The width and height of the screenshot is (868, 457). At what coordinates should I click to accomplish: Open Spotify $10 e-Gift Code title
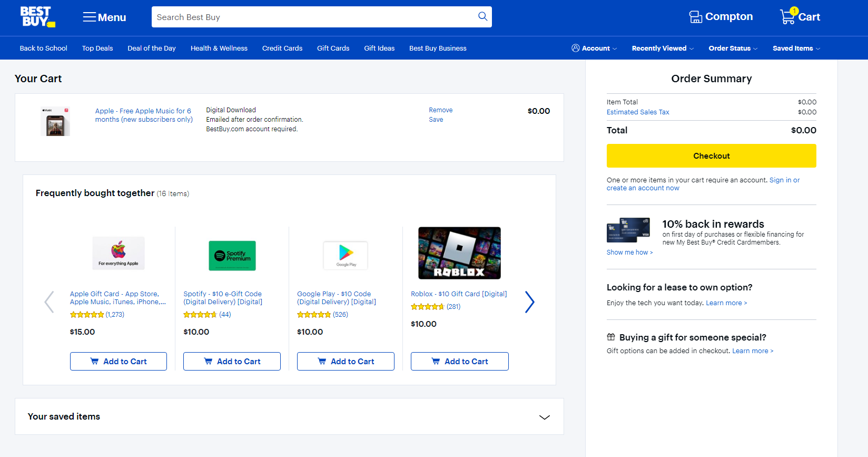tap(223, 298)
